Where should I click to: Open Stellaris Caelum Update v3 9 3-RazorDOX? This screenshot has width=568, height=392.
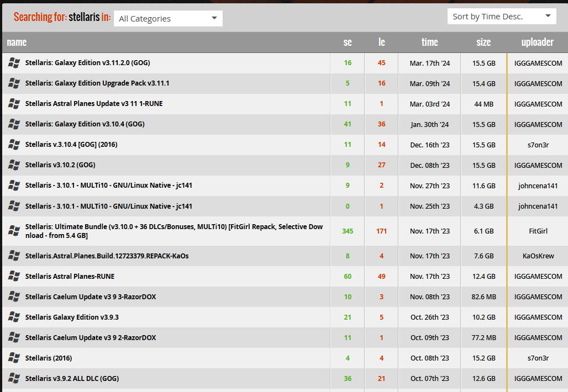point(91,297)
